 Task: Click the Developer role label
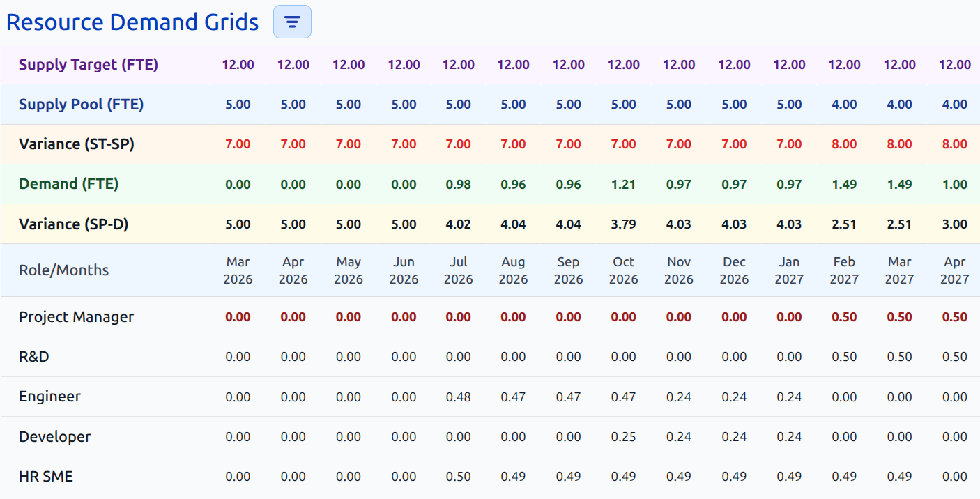coord(55,437)
